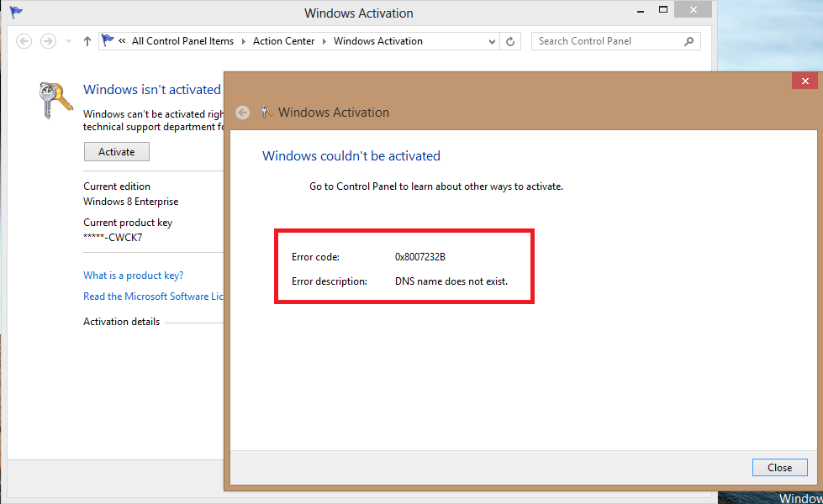Screen dimensions: 823x504
Task: Click the keys icon in the dialog header
Action: click(x=266, y=112)
